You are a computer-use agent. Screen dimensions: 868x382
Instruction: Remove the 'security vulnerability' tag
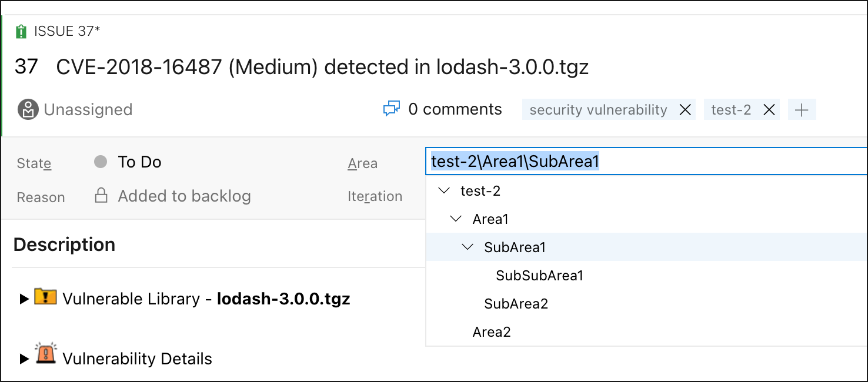click(685, 110)
